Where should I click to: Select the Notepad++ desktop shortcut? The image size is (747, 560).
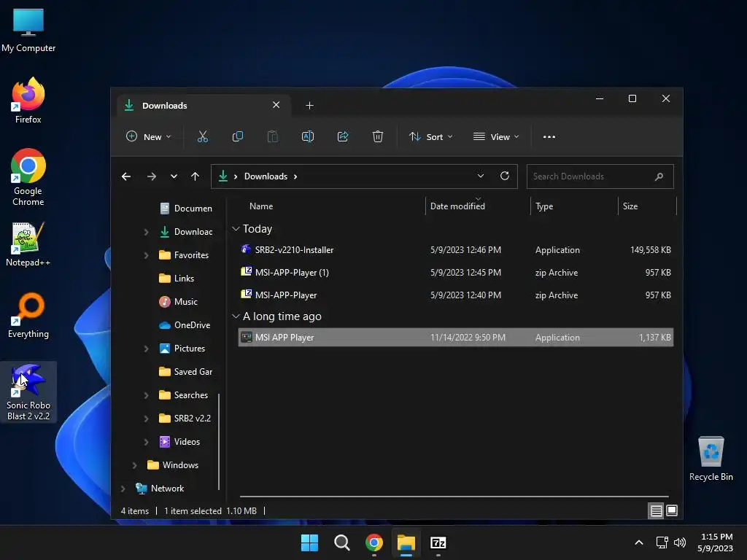pyautogui.click(x=28, y=244)
